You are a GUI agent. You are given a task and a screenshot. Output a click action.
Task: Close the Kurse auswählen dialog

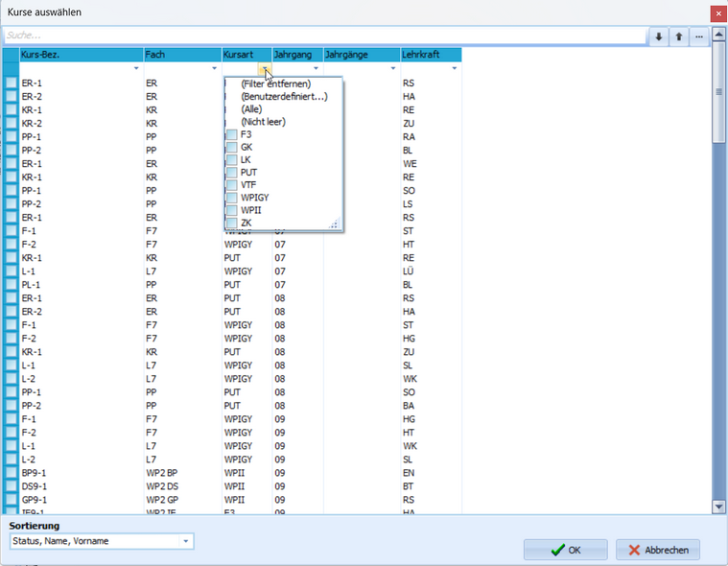pyautogui.click(x=718, y=13)
